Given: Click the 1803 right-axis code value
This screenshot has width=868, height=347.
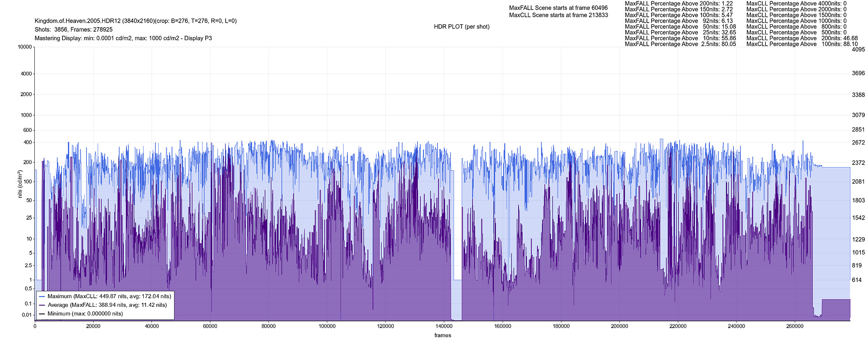Looking at the screenshot, I should [x=858, y=201].
